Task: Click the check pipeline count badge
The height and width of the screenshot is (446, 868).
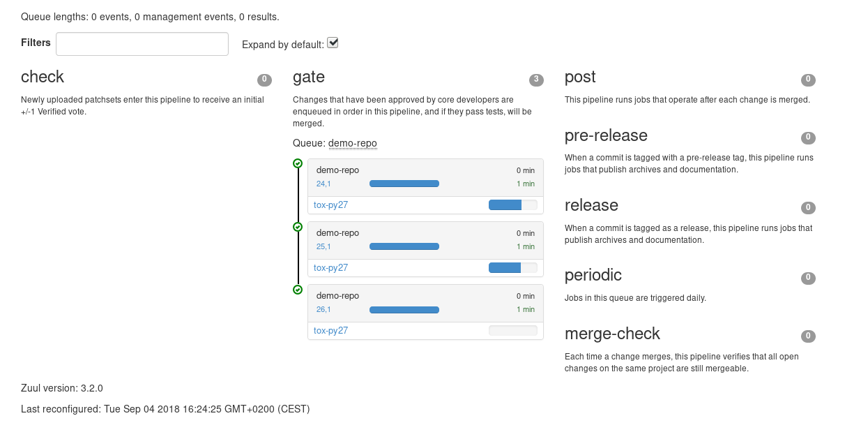Action: (x=264, y=80)
